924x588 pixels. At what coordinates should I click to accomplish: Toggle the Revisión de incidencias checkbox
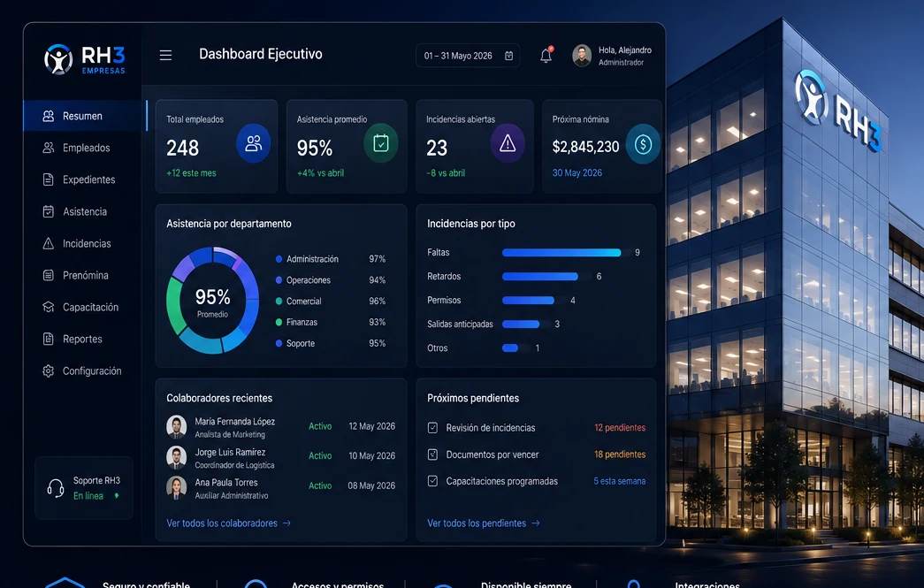pyautogui.click(x=432, y=428)
